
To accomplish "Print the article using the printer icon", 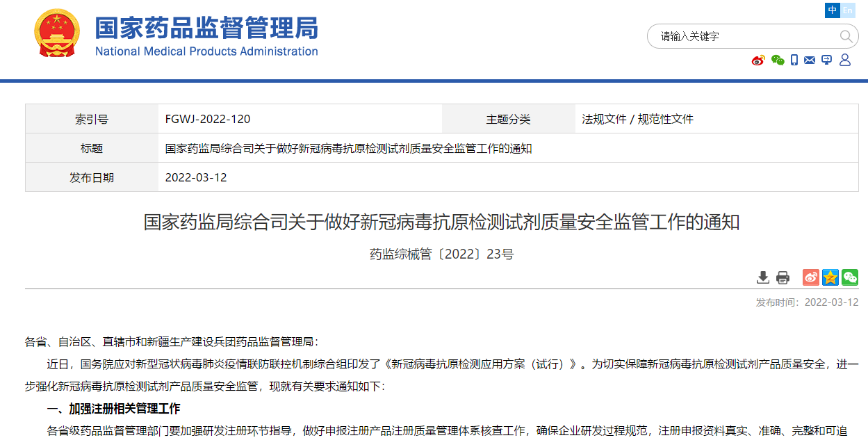I will point(783,277).
